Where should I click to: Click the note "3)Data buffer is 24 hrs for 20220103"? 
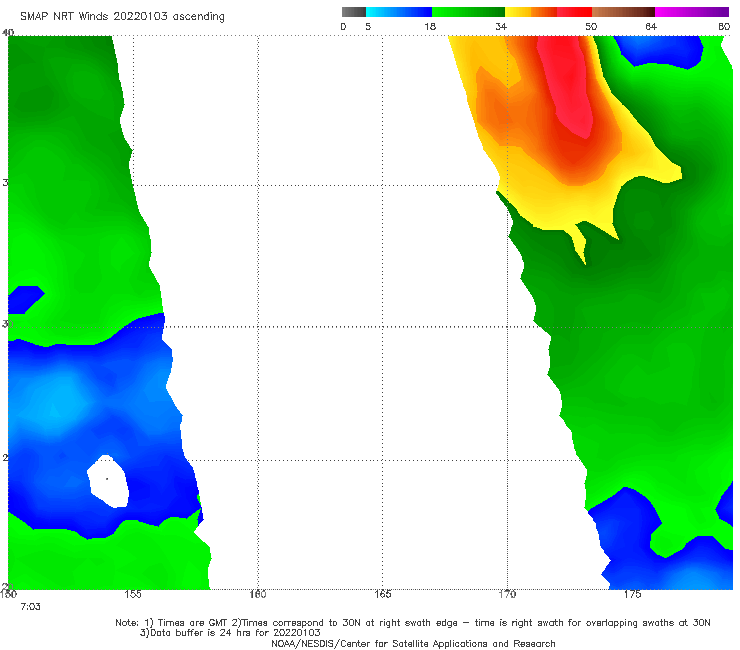coord(230,633)
